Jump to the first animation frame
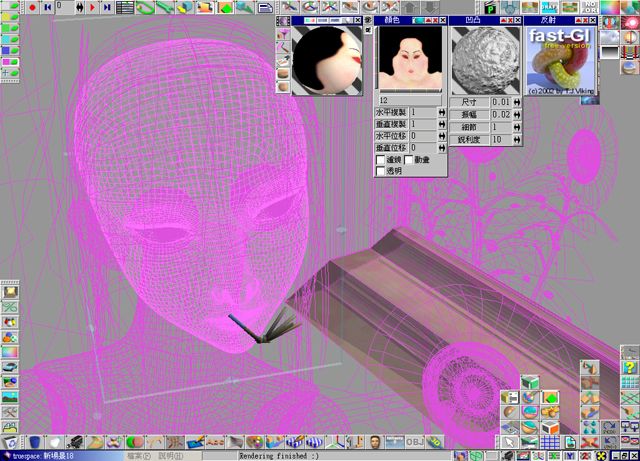Image resolution: width=640 pixels, height=461 pixels. (x=46, y=6)
